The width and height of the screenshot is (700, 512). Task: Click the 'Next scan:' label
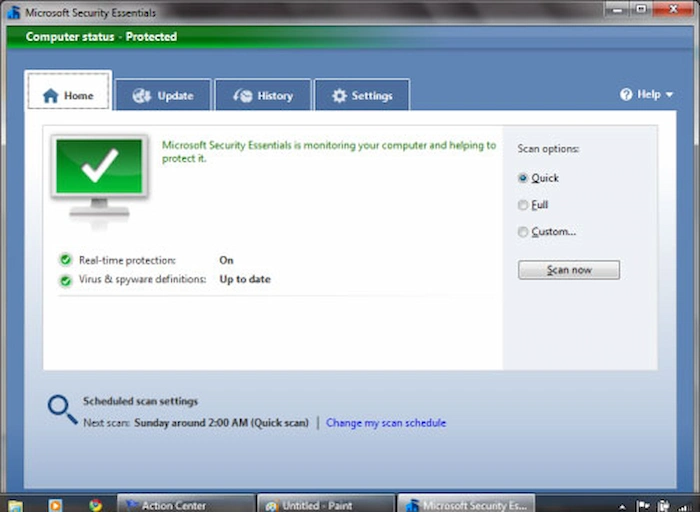106,423
